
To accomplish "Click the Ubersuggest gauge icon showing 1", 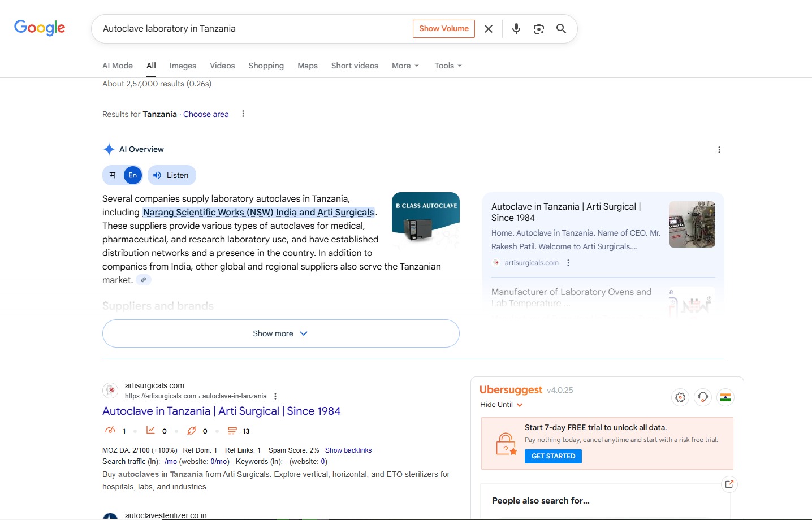I will (110, 431).
